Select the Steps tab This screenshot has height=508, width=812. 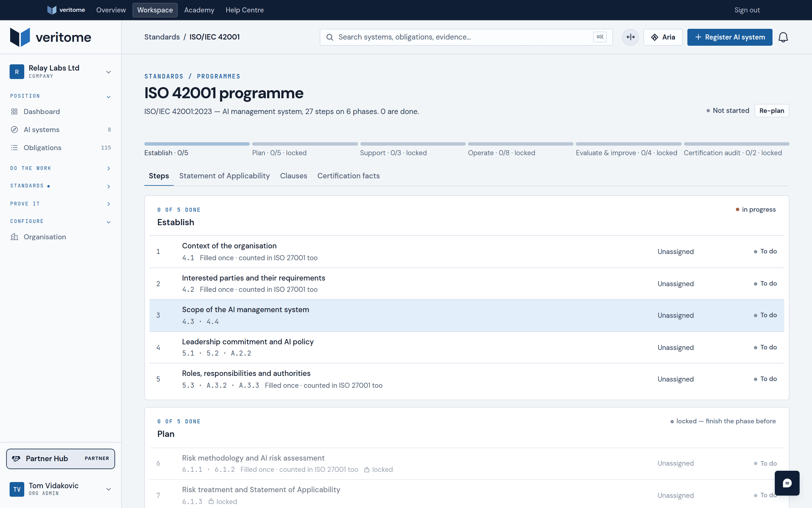click(x=159, y=176)
